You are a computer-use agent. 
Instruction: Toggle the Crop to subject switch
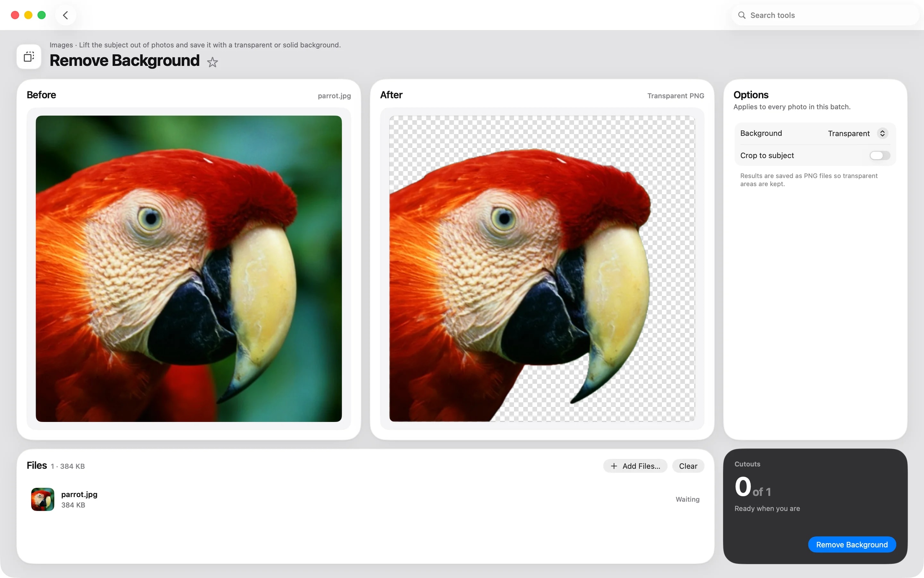pyautogui.click(x=880, y=155)
